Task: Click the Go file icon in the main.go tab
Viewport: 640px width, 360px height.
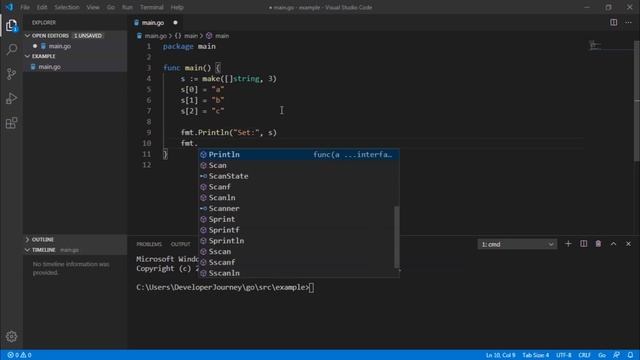Action: pyautogui.click(x=136, y=23)
